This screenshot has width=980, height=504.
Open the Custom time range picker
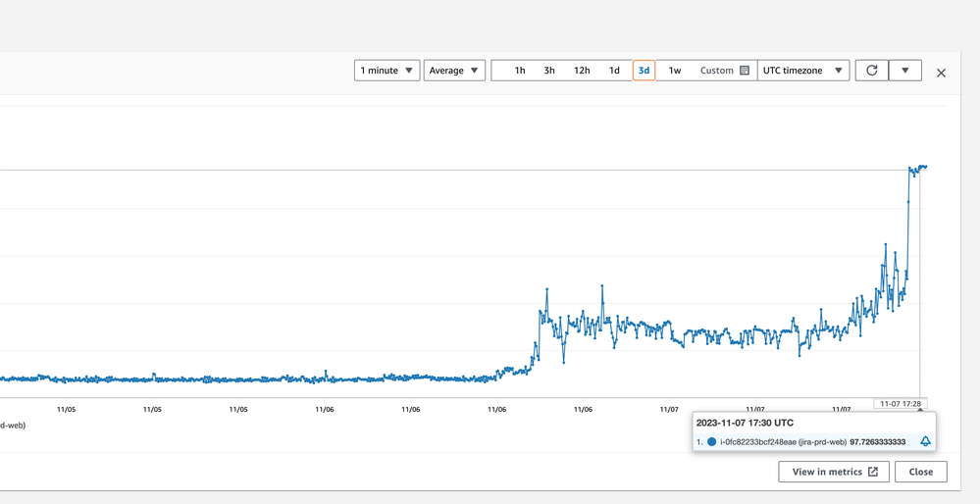point(724,71)
